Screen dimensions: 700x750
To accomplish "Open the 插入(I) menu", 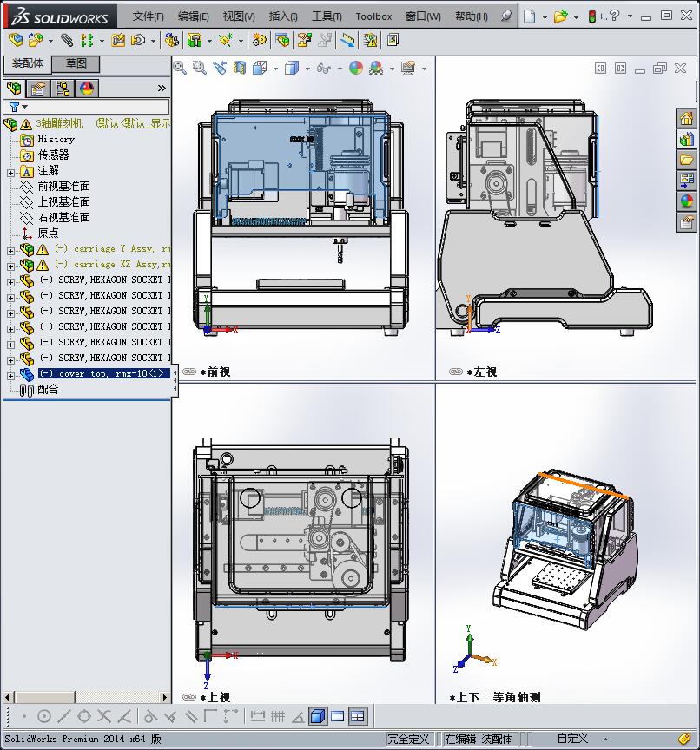I will tap(283, 16).
